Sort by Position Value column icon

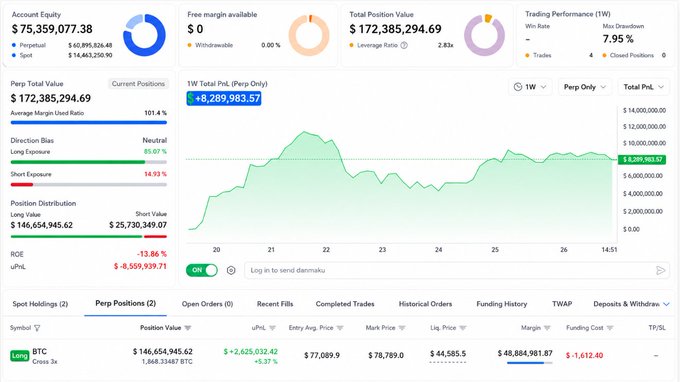188,328
